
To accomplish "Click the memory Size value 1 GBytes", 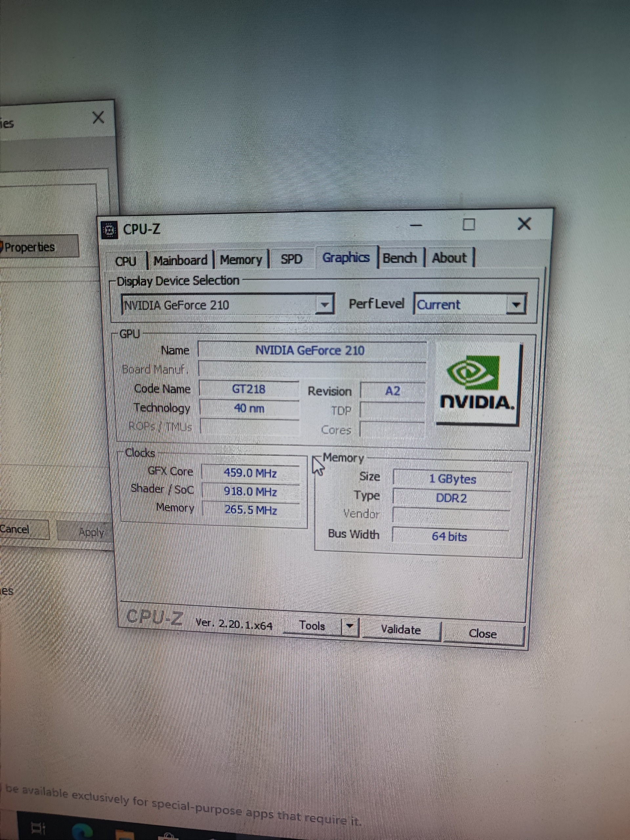I will point(452,479).
